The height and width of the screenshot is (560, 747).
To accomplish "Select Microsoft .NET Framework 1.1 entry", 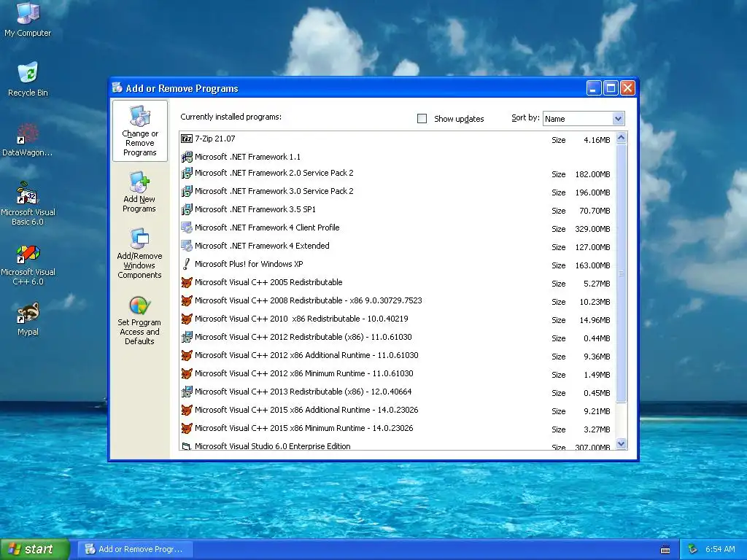I will tap(248, 157).
